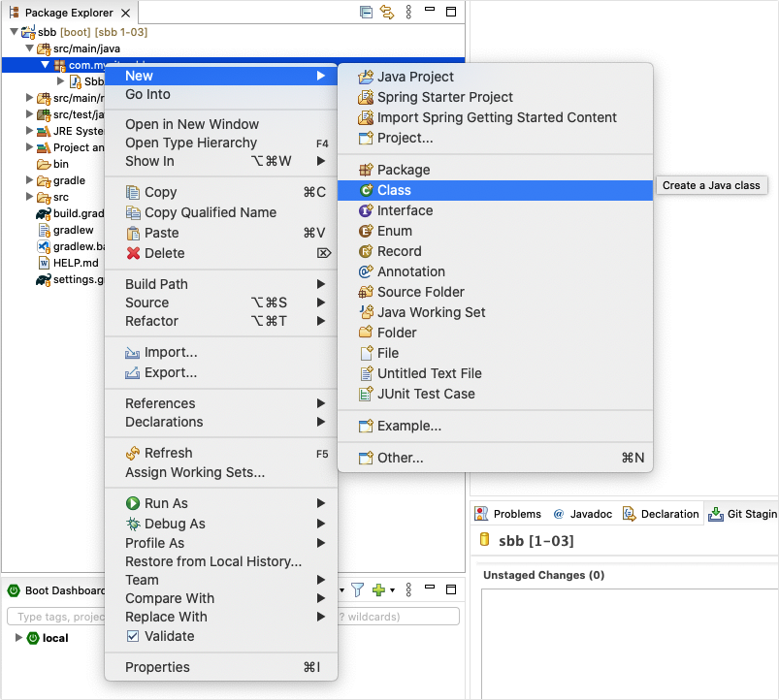Screen dimensions: 779x700
Task: Click Export... menu entry
Action: [221, 373]
